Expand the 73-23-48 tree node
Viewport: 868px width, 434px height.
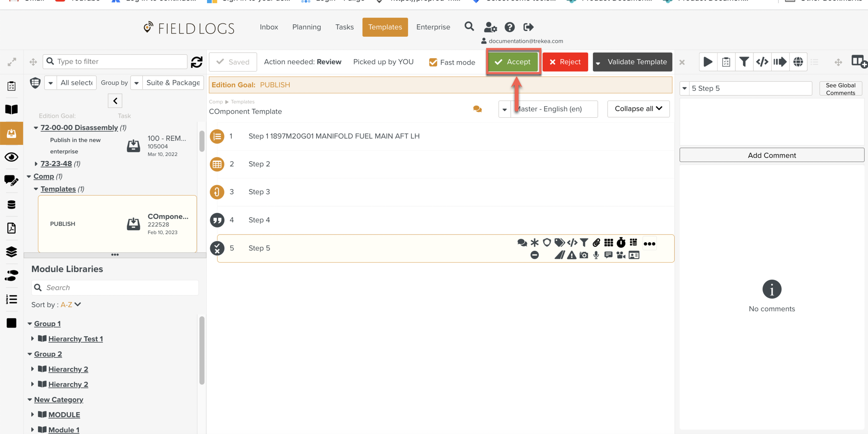(36, 164)
